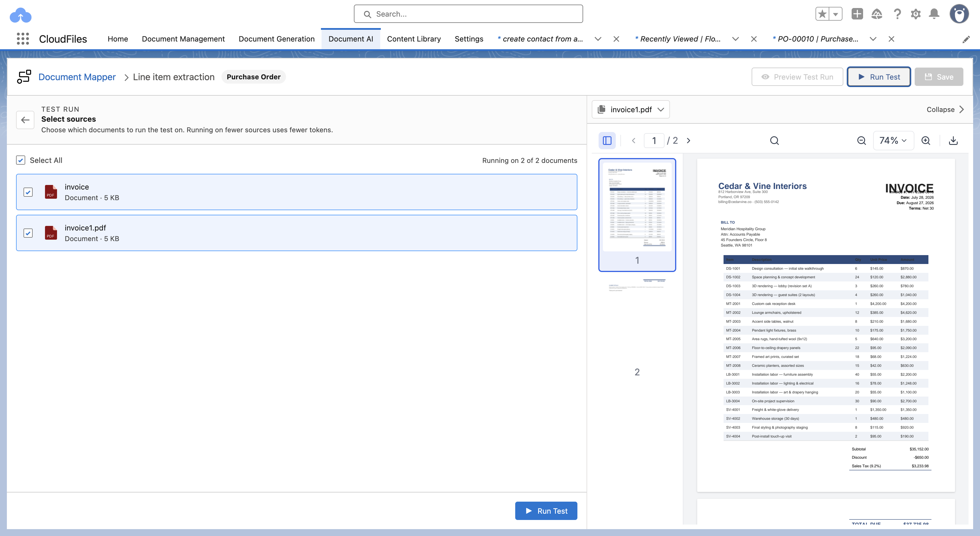Click the Preview Test Run button
The height and width of the screenshot is (536, 980).
(x=797, y=77)
